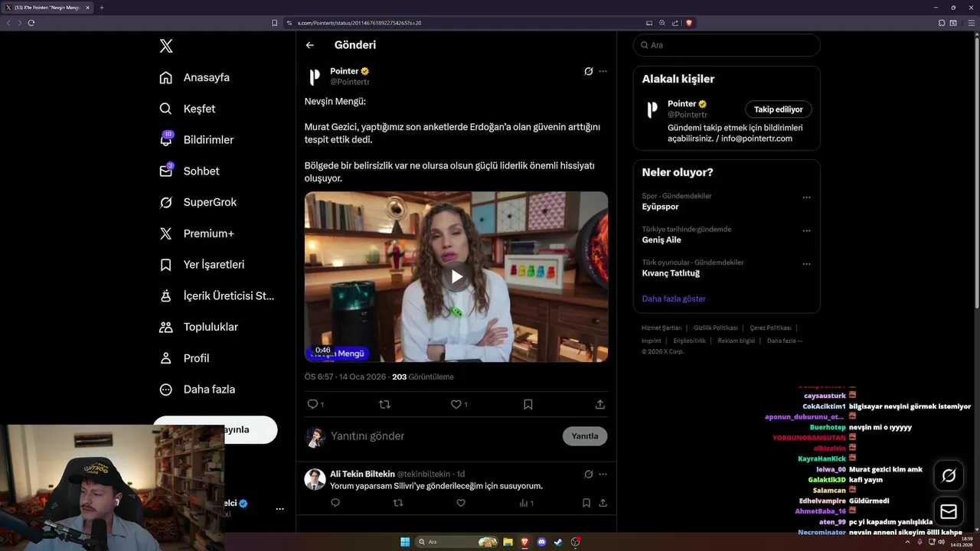Viewport: 980px width, 551px height.
Task: Open Steam from taskbar
Action: (559, 542)
